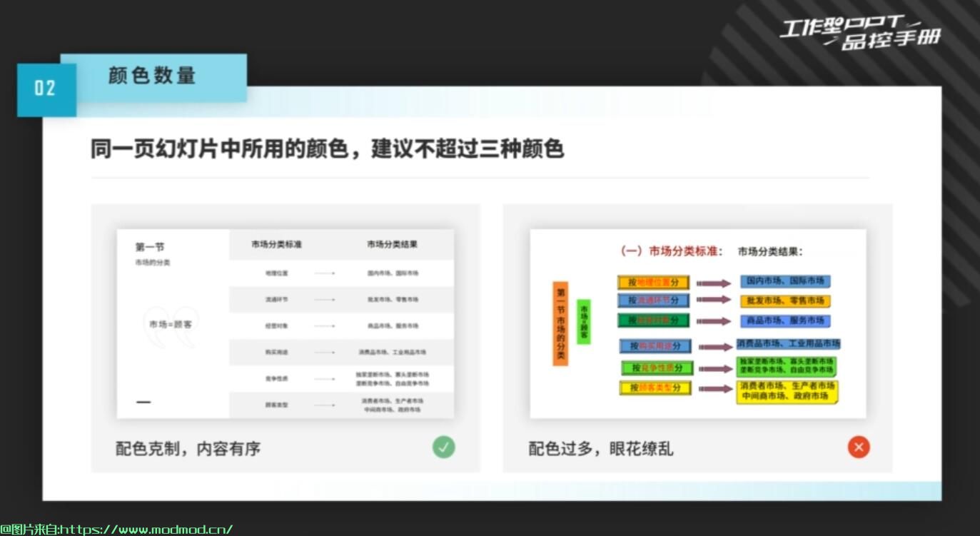Screen dimensions: 980x536
Task: Click 第一节 heading in gray example
Action: [x=150, y=247]
